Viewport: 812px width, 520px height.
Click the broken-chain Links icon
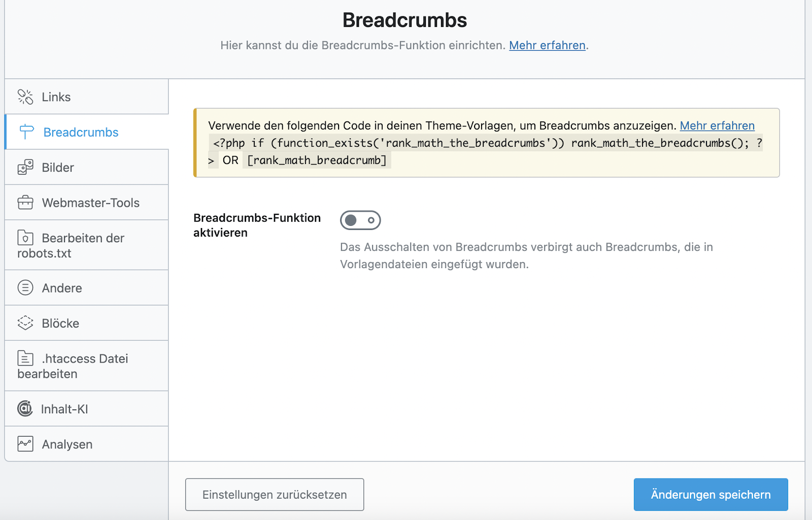point(25,96)
